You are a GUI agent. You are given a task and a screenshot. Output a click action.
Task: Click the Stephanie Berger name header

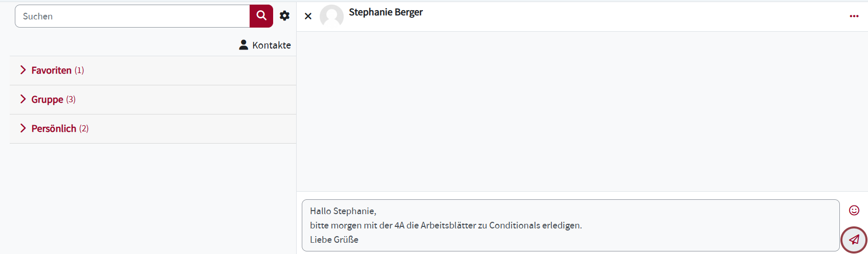pos(386,12)
